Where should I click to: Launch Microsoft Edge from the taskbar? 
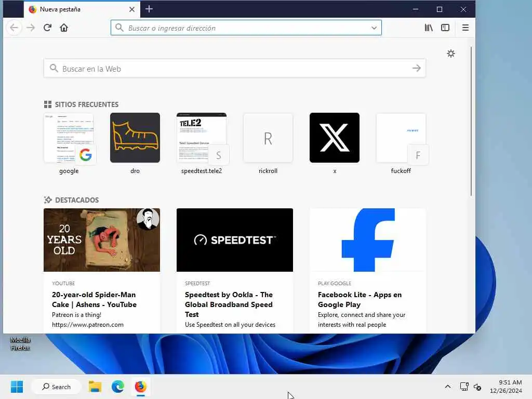pos(118,387)
